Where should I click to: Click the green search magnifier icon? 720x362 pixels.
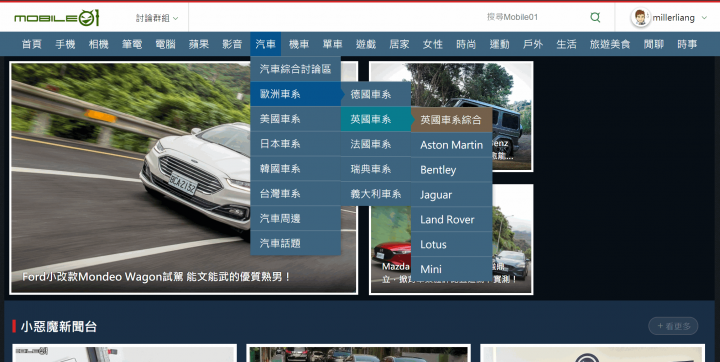pyautogui.click(x=595, y=17)
